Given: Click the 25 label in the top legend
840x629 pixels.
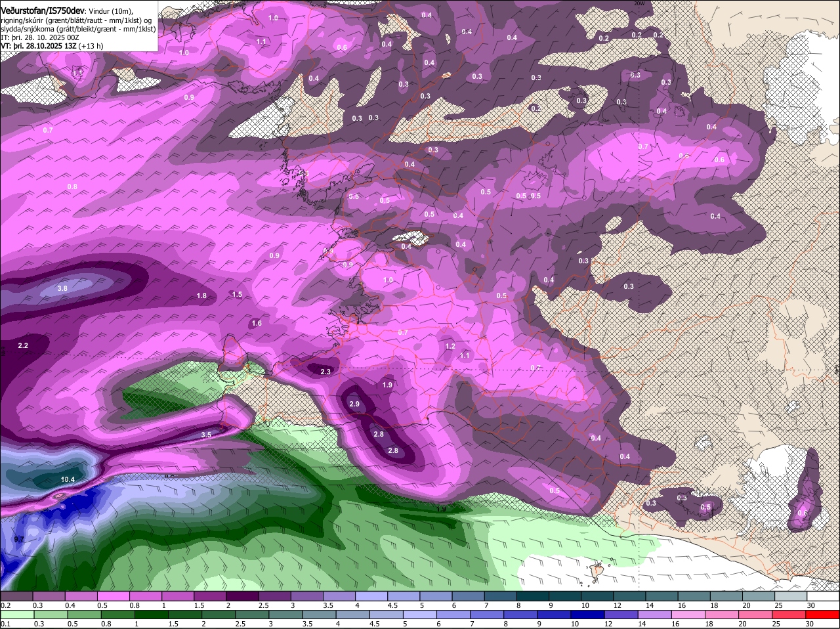Looking at the screenshot, I should pos(778,605).
